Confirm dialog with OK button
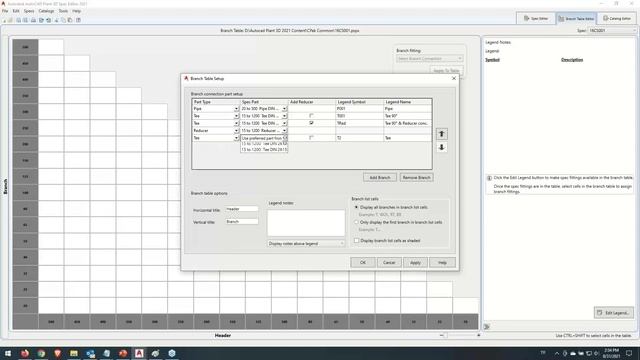This screenshot has height=360, width=640. 362,262
